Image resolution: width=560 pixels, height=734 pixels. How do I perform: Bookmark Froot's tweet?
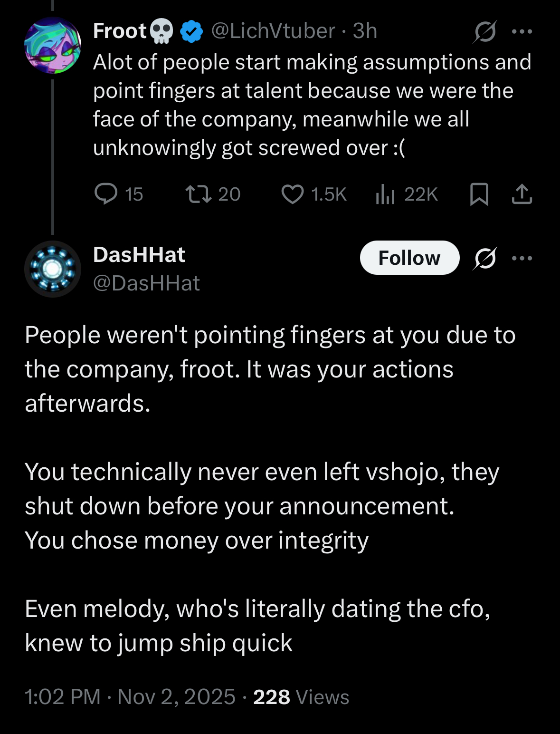point(479,194)
